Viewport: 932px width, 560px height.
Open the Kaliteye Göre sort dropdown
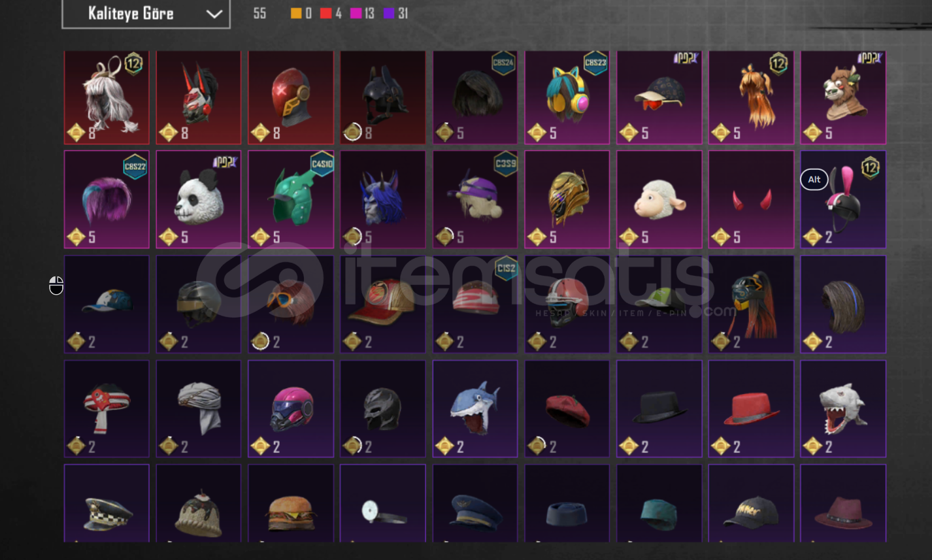click(146, 14)
